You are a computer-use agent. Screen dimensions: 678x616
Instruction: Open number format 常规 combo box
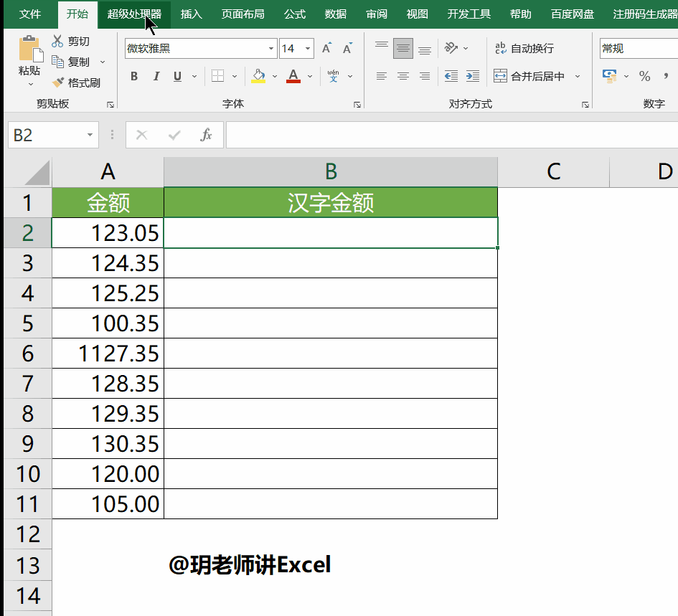[639, 49]
